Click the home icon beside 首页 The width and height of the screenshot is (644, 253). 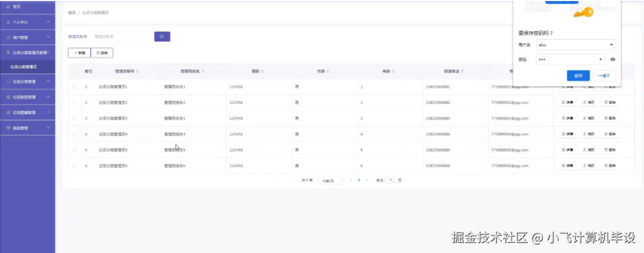click(8, 7)
